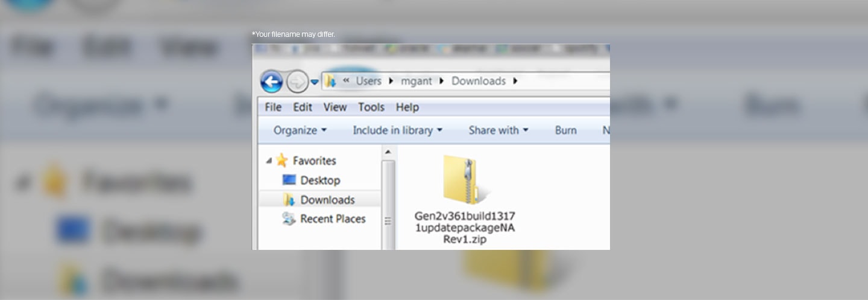This screenshot has width=868, height=300.
Task: Click the Burn toolbar button
Action: [565, 130]
